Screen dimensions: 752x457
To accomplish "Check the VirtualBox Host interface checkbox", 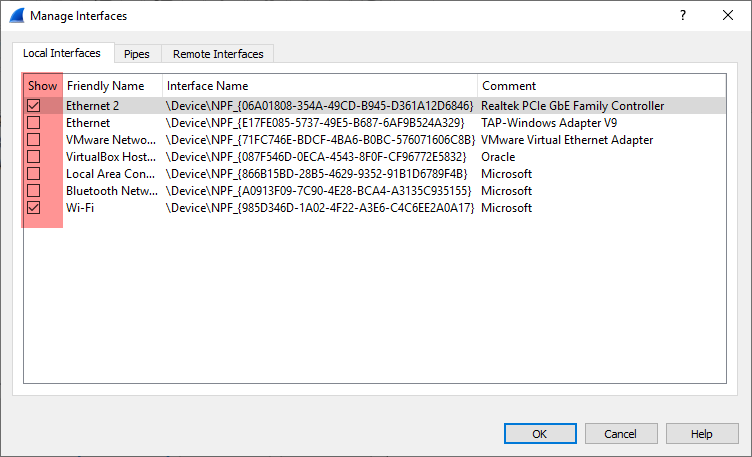I will 34,156.
